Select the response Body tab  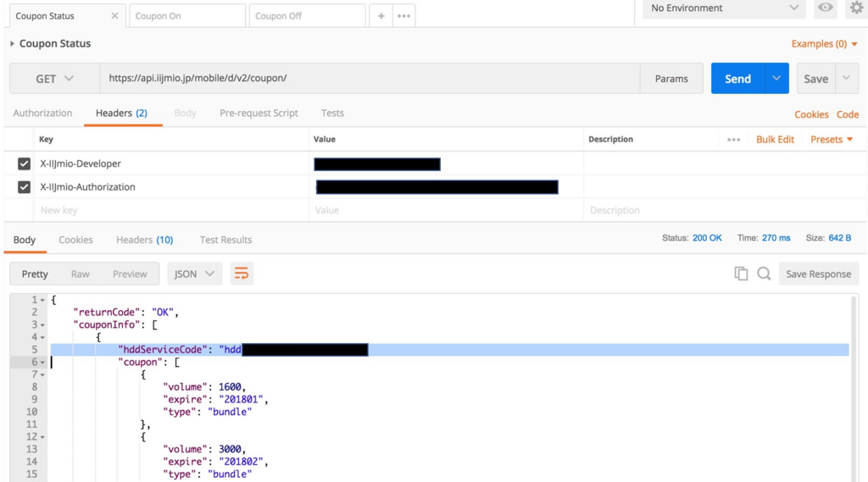pyautogui.click(x=25, y=240)
